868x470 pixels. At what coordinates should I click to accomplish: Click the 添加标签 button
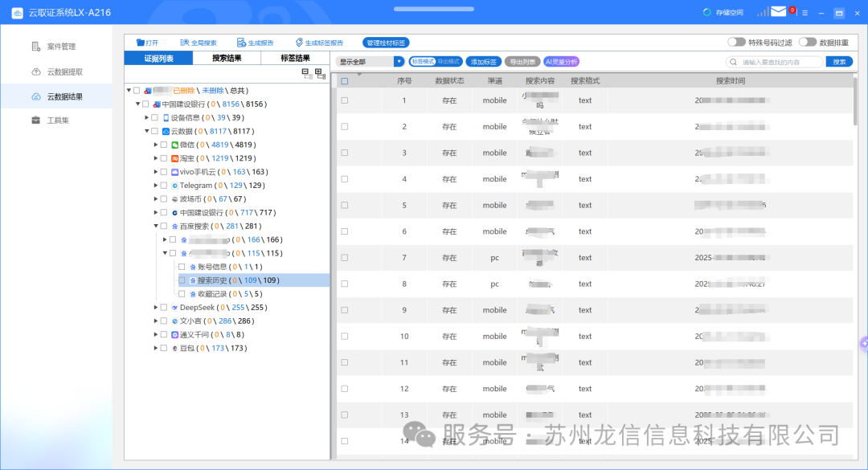pos(484,62)
